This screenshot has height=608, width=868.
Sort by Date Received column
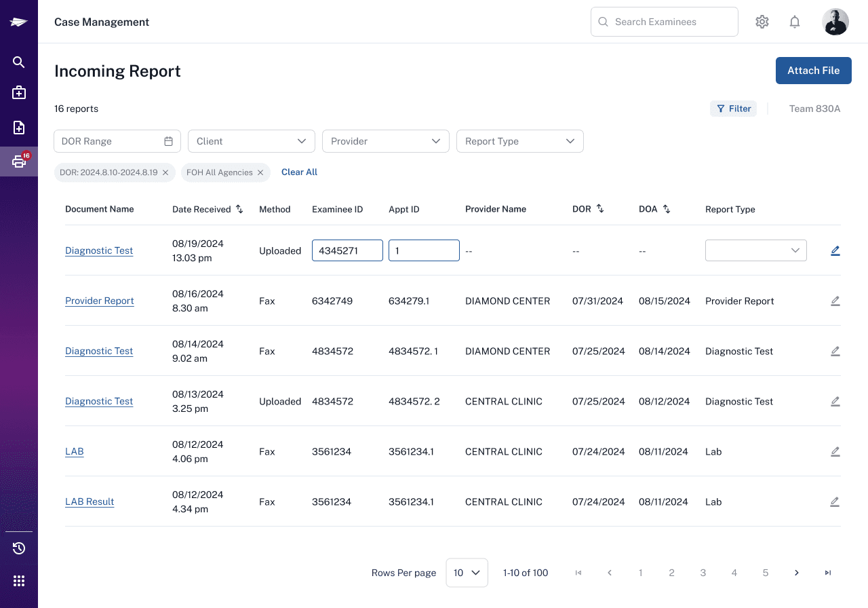click(x=239, y=209)
